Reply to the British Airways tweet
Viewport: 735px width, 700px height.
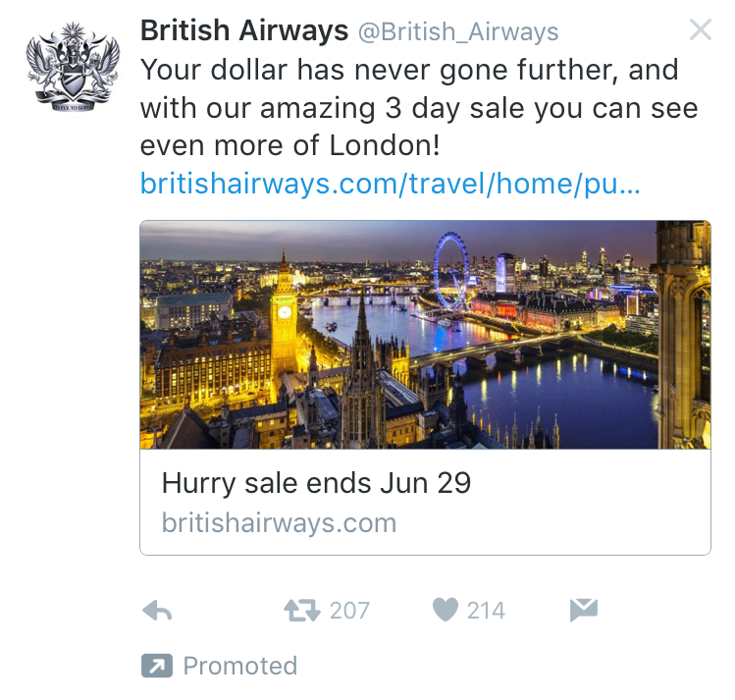point(157,611)
